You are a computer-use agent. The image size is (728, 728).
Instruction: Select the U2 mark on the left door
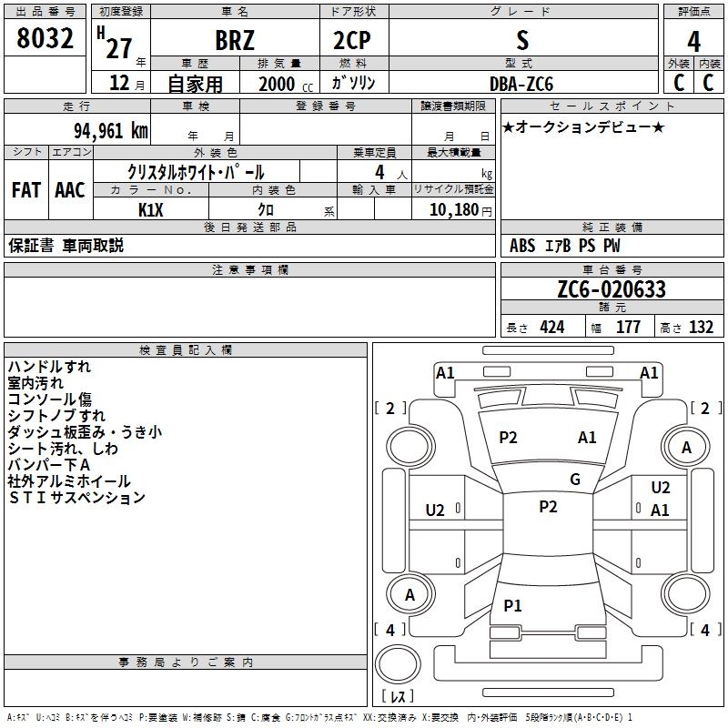point(436,511)
